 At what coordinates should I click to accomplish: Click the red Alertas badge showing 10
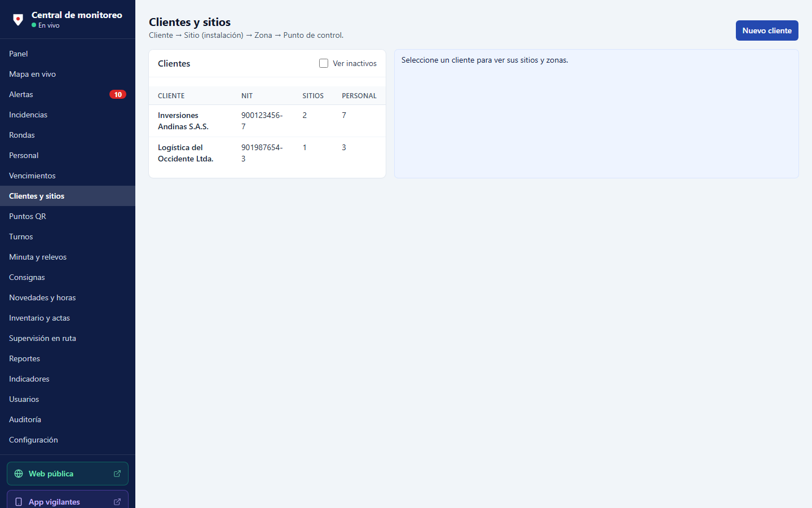[x=118, y=94]
